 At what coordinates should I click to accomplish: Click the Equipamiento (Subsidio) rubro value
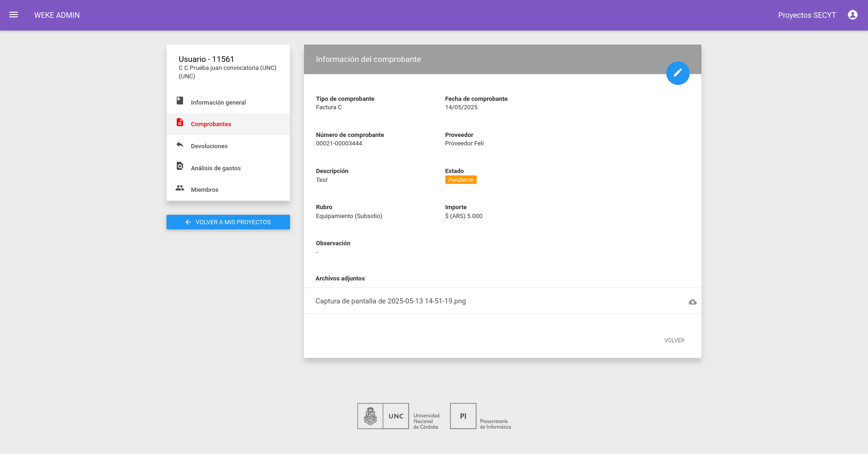pyautogui.click(x=349, y=216)
